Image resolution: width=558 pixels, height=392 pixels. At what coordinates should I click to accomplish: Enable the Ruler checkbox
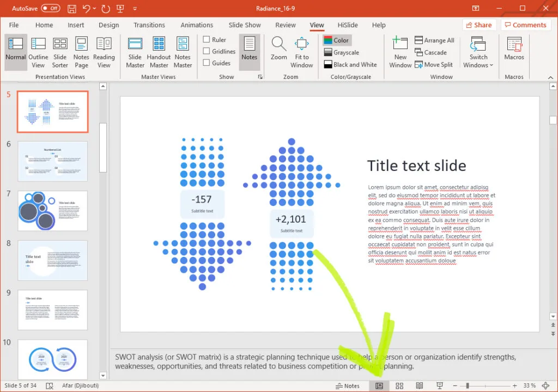206,40
